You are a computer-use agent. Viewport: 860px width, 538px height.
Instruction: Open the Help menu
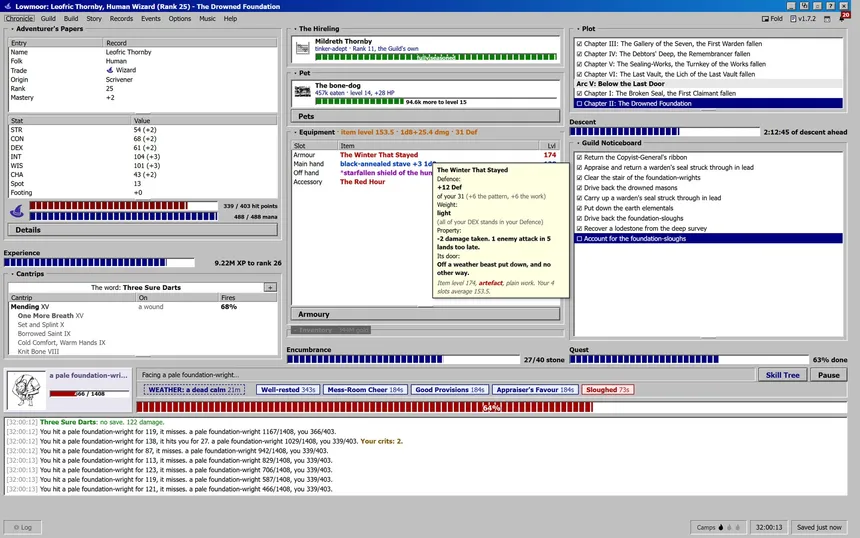(230, 19)
